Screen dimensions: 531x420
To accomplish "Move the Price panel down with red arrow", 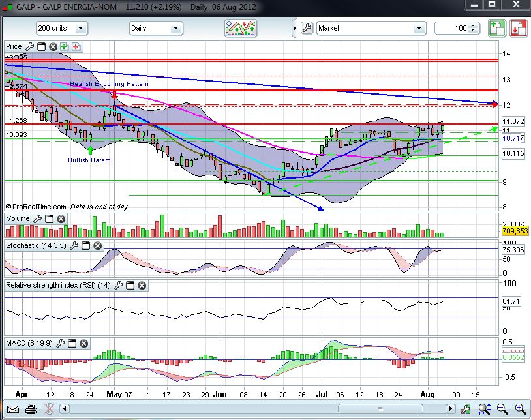I will point(76,47).
